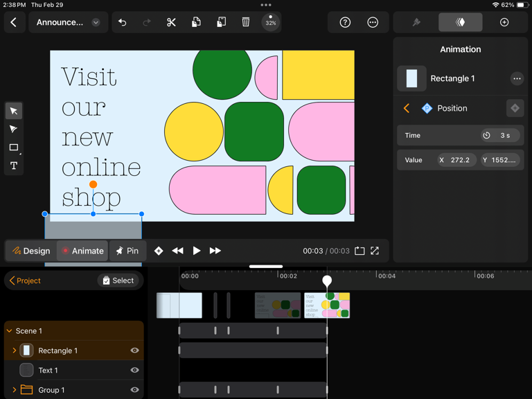
Task: Click the blue Position keyframe diamond icon
Action: [x=427, y=108]
